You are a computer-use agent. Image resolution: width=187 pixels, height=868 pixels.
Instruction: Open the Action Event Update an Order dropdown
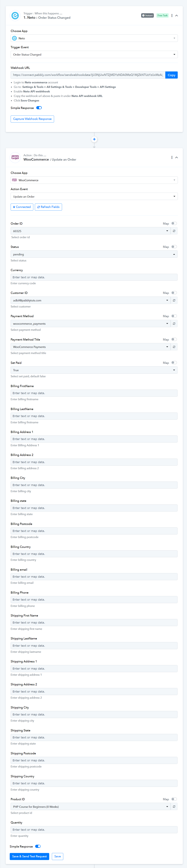point(94,197)
